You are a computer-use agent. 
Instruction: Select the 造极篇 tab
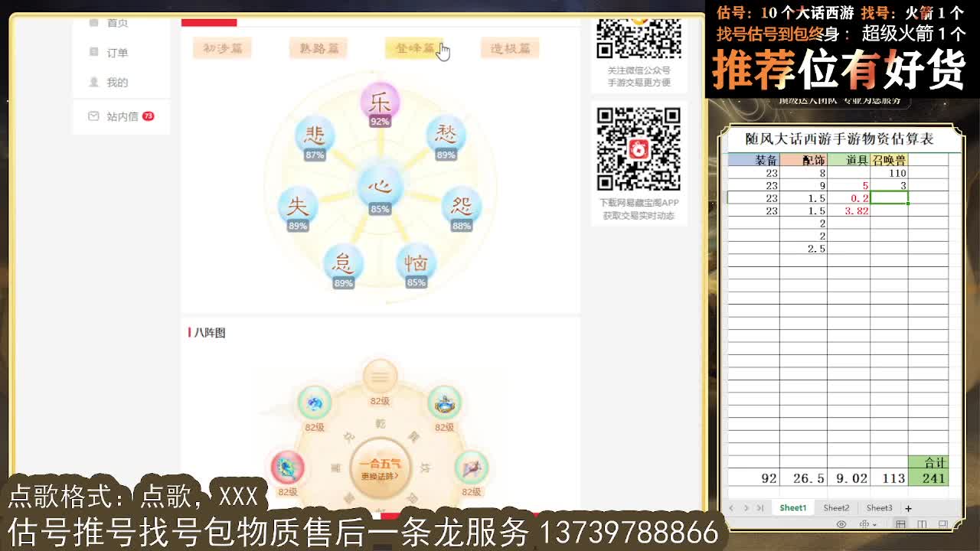click(x=509, y=47)
